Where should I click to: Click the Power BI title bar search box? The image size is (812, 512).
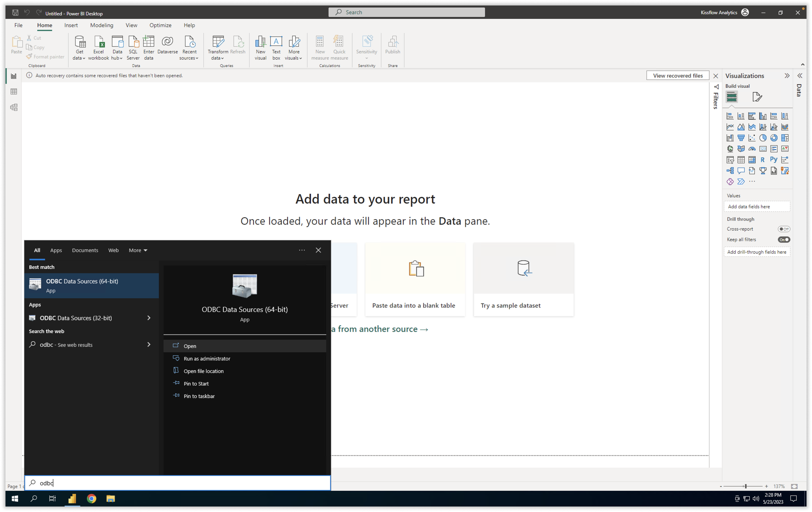pos(407,12)
